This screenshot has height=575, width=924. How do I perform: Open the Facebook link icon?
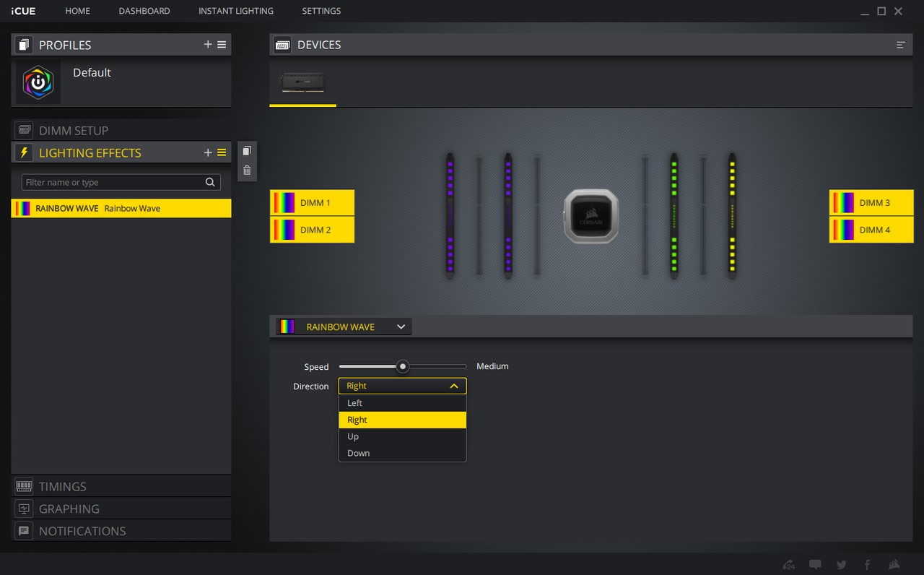pyautogui.click(x=867, y=565)
